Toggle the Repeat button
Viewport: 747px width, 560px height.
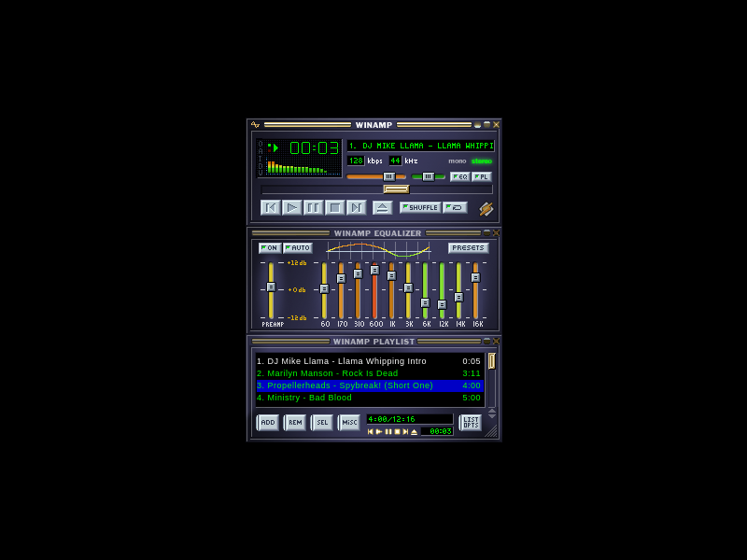click(x=456, y=207)
